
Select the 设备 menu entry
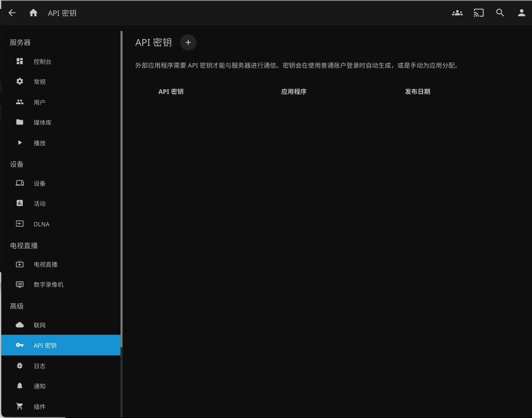[61, 183]
